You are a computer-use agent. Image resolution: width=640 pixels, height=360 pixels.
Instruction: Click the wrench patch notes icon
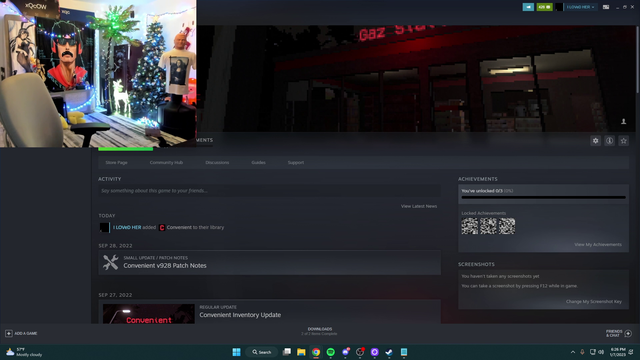111,262
